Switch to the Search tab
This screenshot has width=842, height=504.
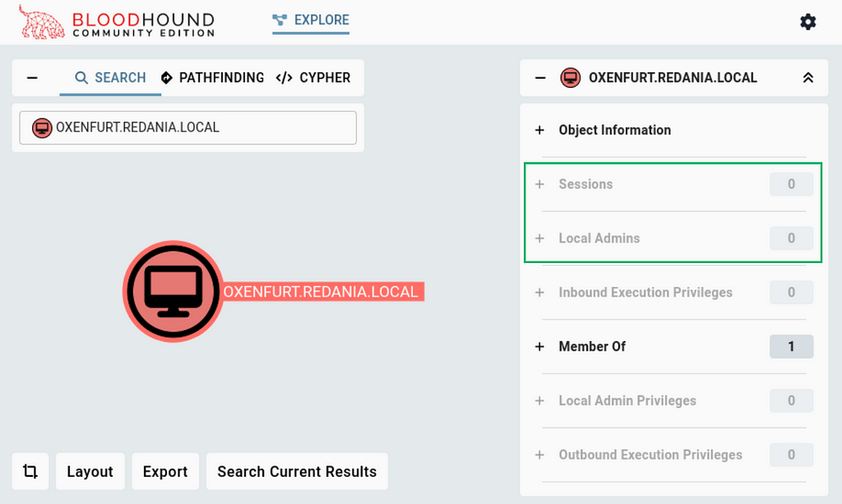tap(110, 78)
